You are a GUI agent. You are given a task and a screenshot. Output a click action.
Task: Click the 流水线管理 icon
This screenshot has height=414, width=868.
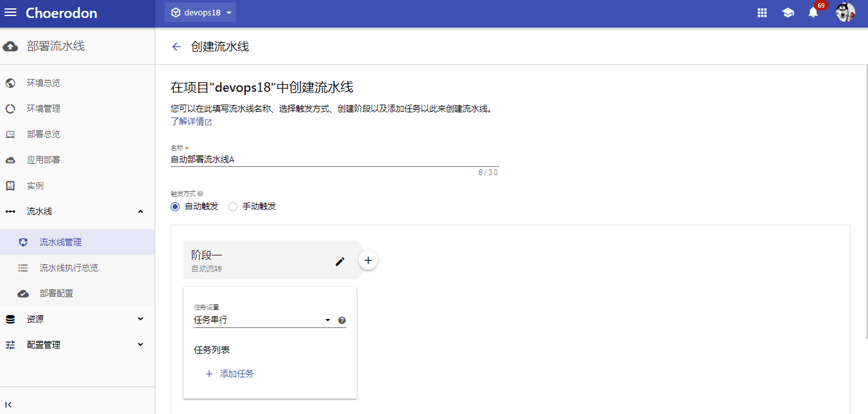(x=23, y=242)
